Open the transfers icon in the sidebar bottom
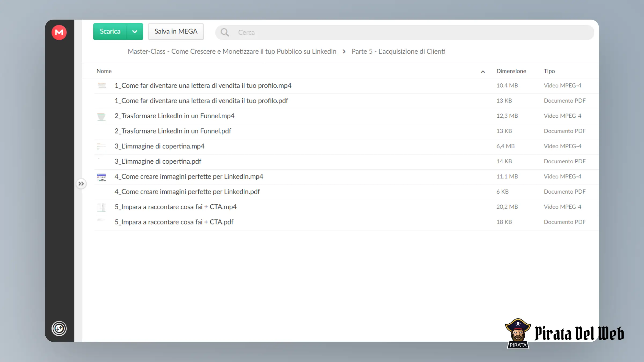 [x=59, y=328]
